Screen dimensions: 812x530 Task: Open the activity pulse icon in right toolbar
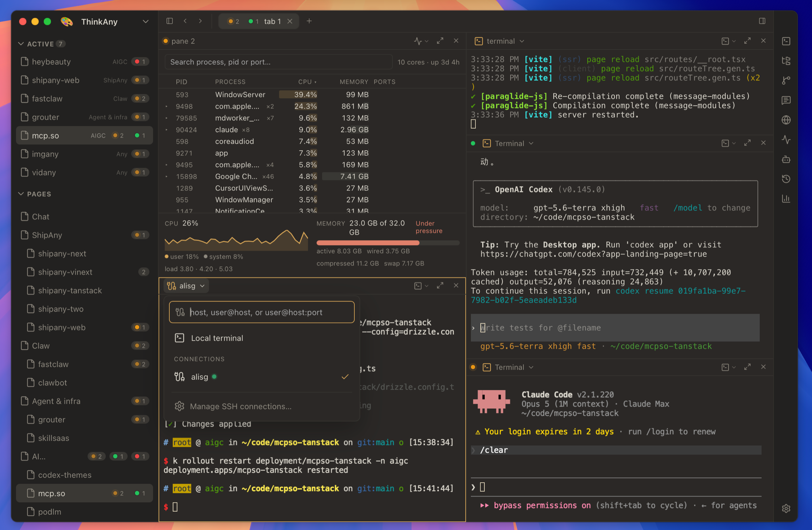786,140
